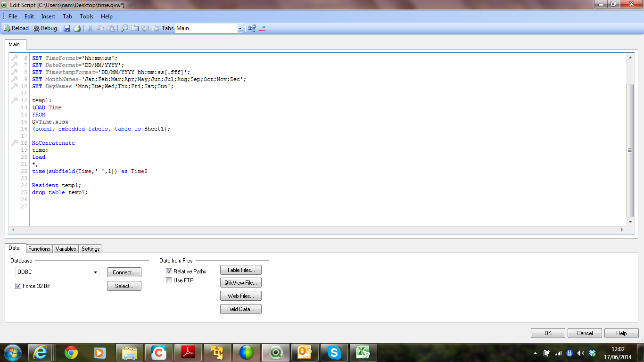Click the Cut scissors icon
This screenshot has height=362, width=644.
click(x=90, y=28)
